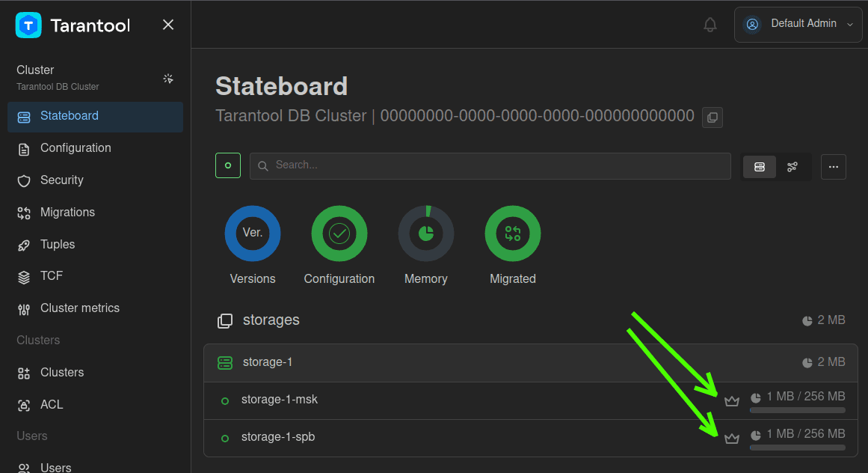Select the Memory ring indicator
The image size is (868, 473).
tap(425, 234)
